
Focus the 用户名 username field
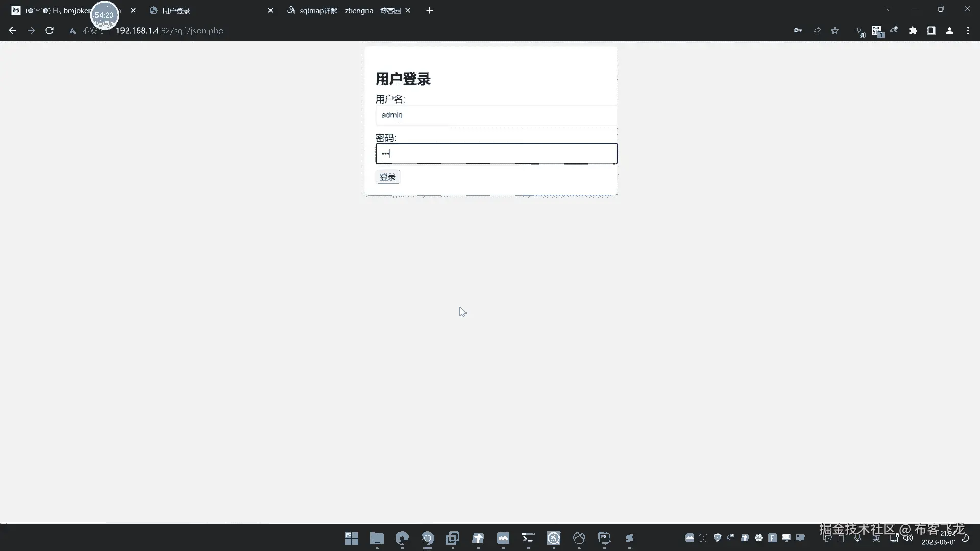496,115
